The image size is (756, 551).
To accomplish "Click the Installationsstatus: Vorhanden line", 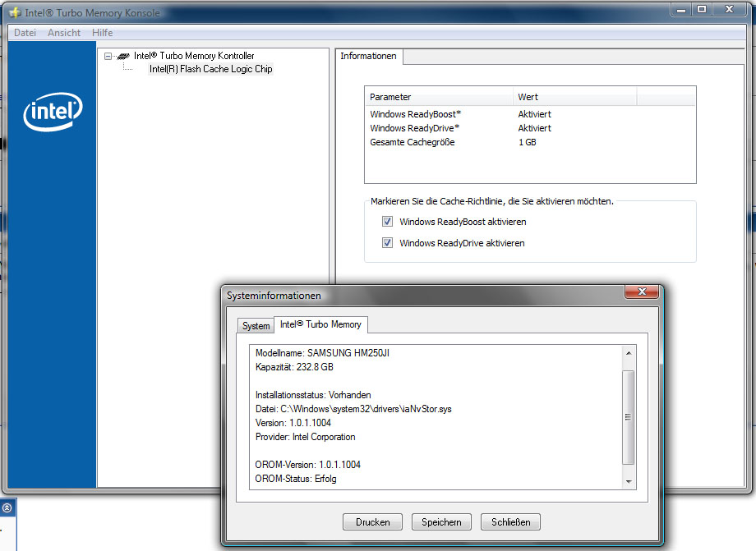I will pos(313,395).
